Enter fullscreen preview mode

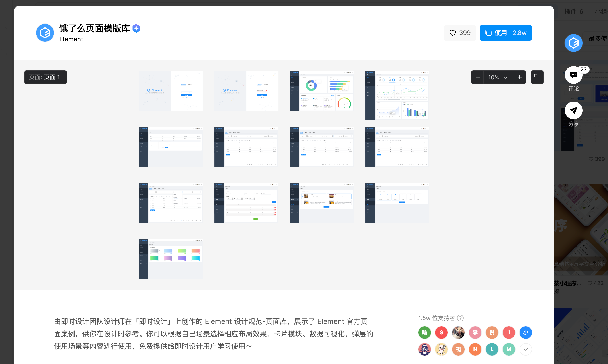537,77
